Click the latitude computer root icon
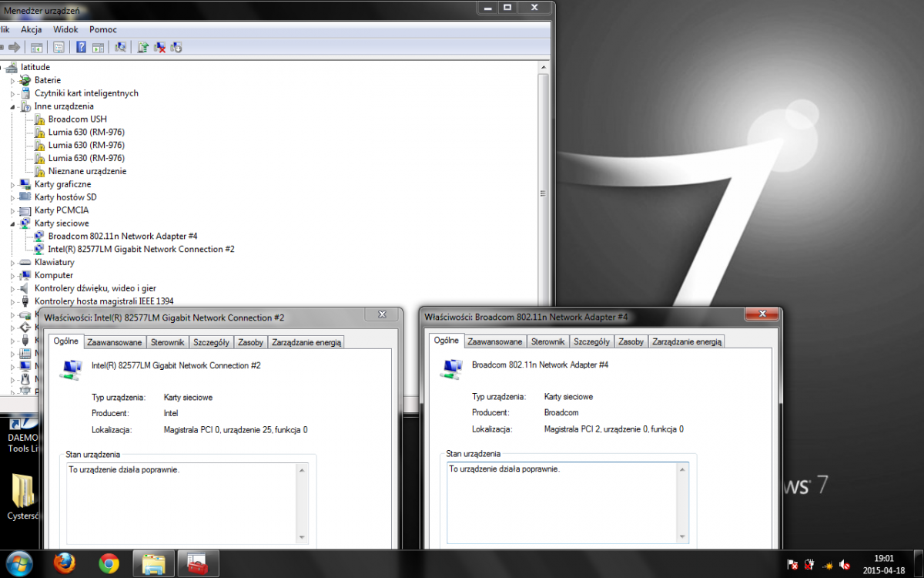Image resolution: width=924 pixels, height=578 pixels. (12, 67)
